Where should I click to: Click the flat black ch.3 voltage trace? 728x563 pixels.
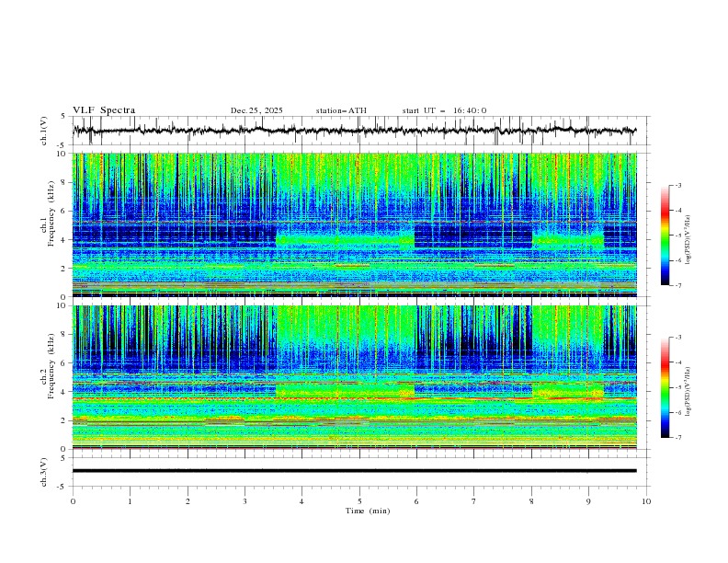point(354,471)
